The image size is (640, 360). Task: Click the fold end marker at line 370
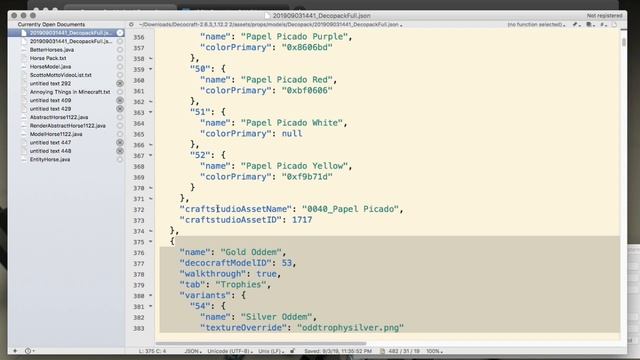click(151, 188)
